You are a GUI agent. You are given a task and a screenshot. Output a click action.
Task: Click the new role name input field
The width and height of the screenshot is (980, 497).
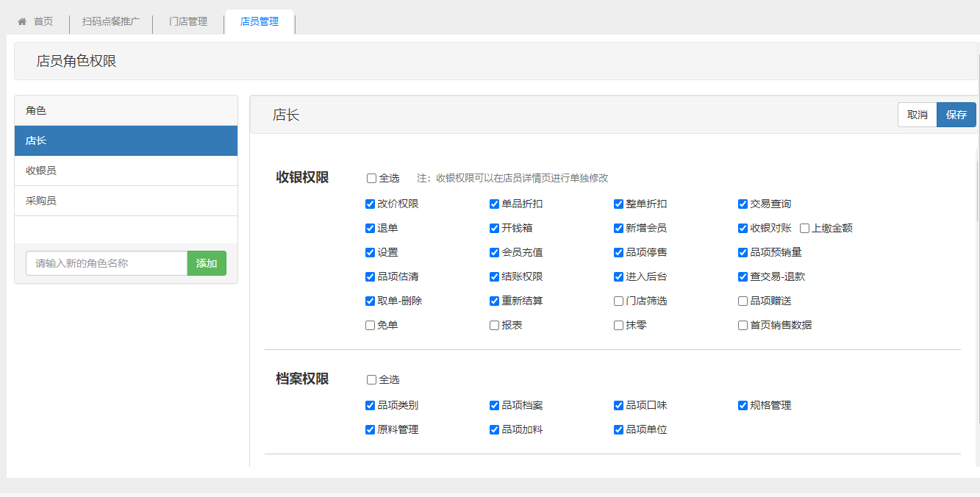click(x=107, y=263)
